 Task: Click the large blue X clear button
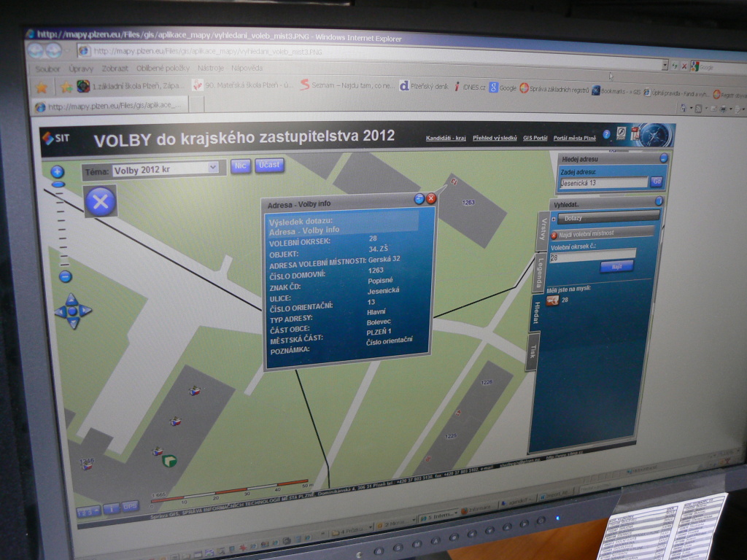pos(100,202)
